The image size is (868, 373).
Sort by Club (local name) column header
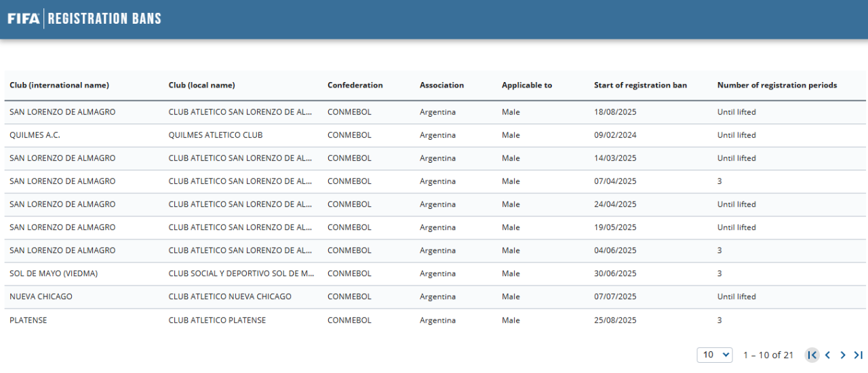pos(201,85)
